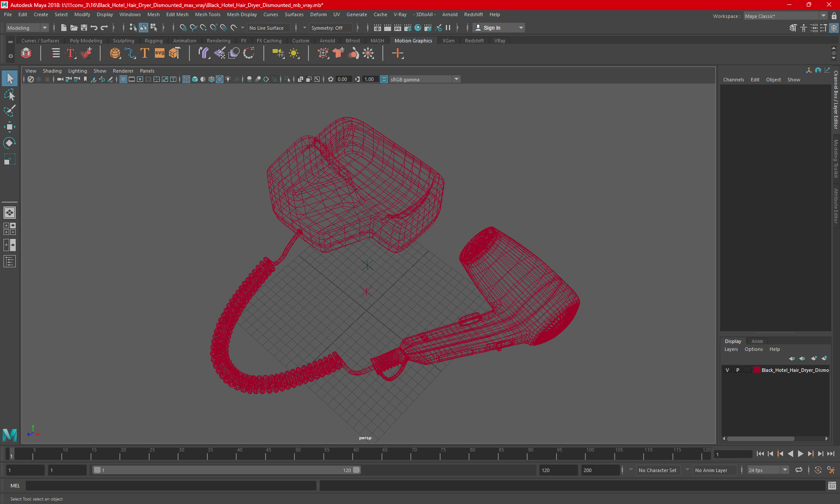Image resolution: width=840 pixels, height=504 pixels.
Task: Click the Polygon Type text shelf icon
Action: pyautogui.click(x=144, y=53)
